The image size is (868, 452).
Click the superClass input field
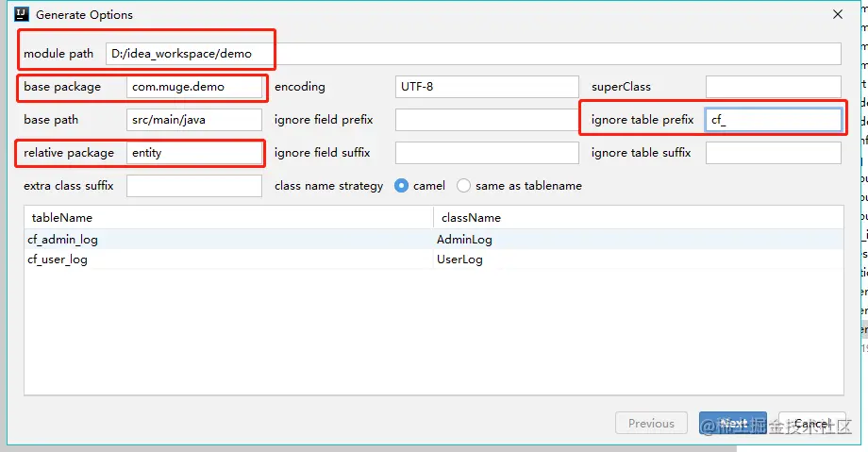pyautogui.click(x=774, y=87)
